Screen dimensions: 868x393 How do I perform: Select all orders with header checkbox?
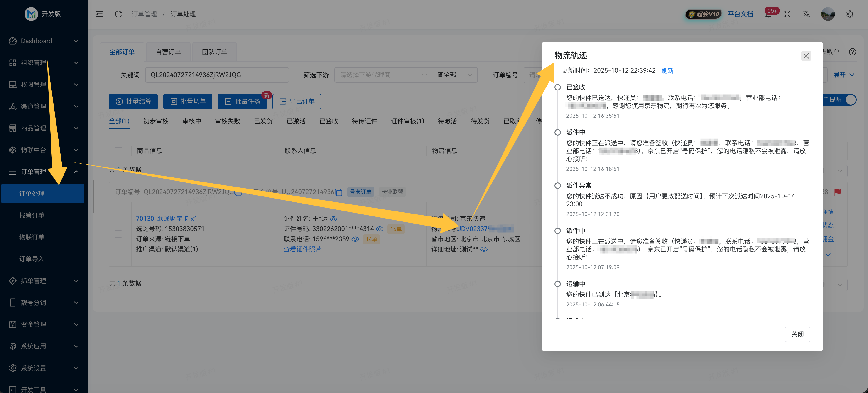118,150
